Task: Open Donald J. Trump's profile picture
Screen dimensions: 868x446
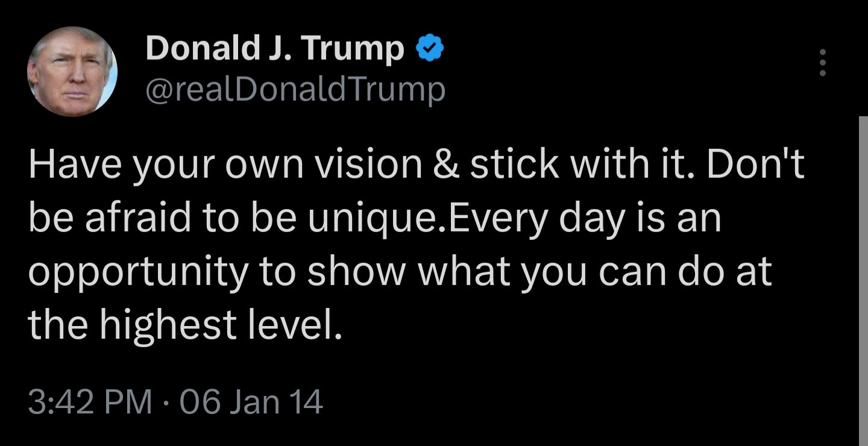Action: (x=72, y=71)
